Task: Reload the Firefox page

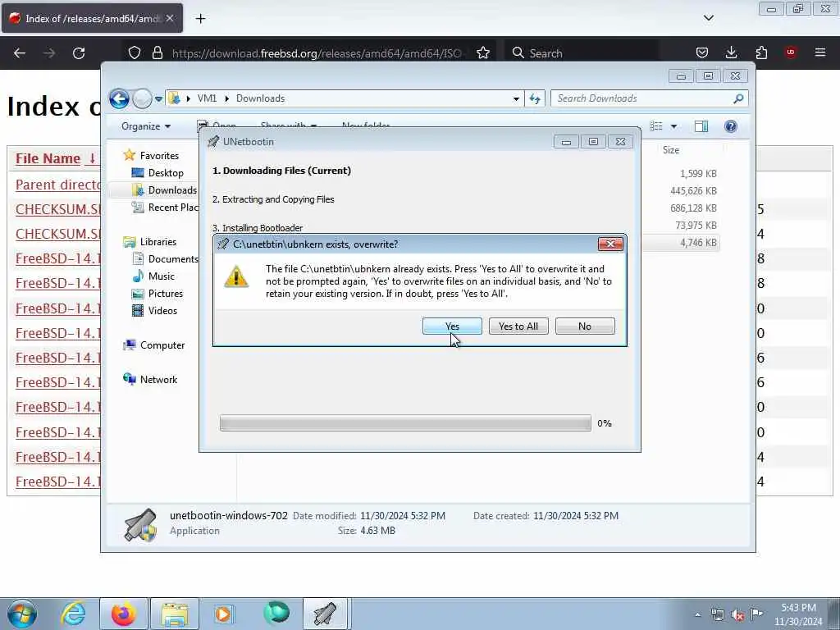Action: click(79, 53)
